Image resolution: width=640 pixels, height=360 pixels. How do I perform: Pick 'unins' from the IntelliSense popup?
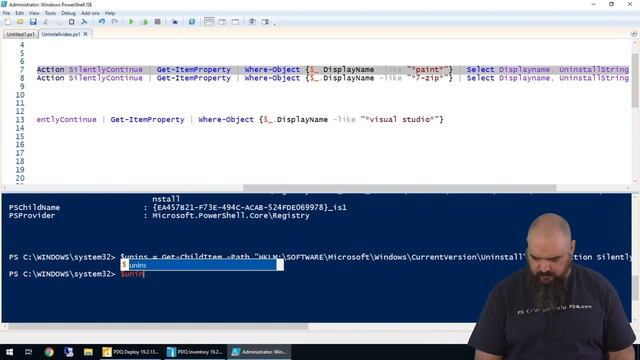pos(202,265)
